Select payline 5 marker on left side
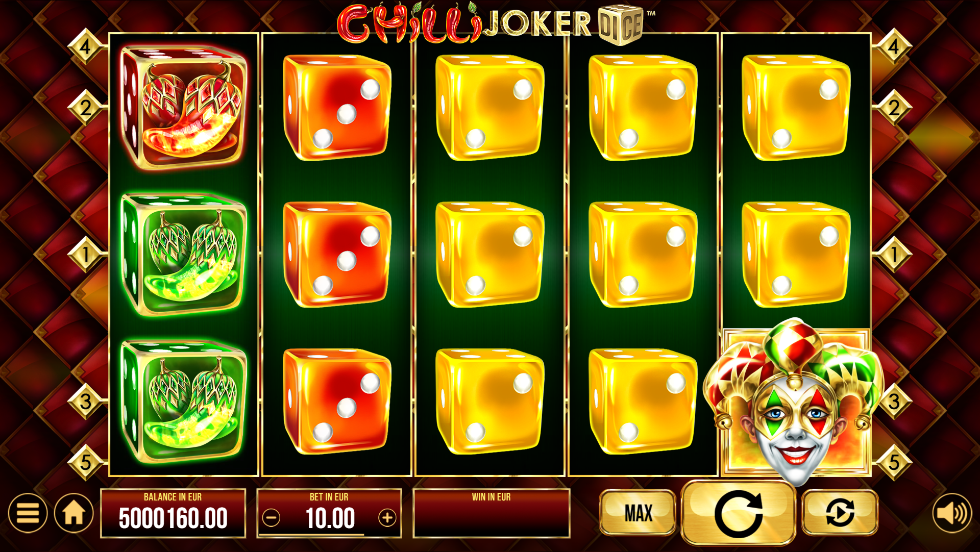The width and height of the screenshot is (980, 552). coord(86,462)
